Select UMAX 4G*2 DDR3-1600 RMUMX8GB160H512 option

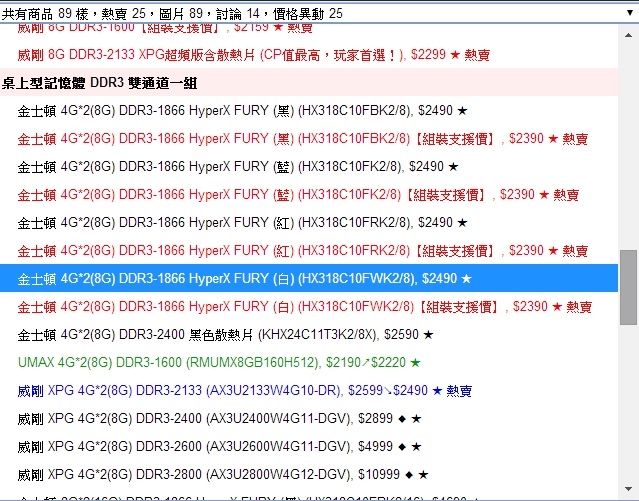(309, 362)
